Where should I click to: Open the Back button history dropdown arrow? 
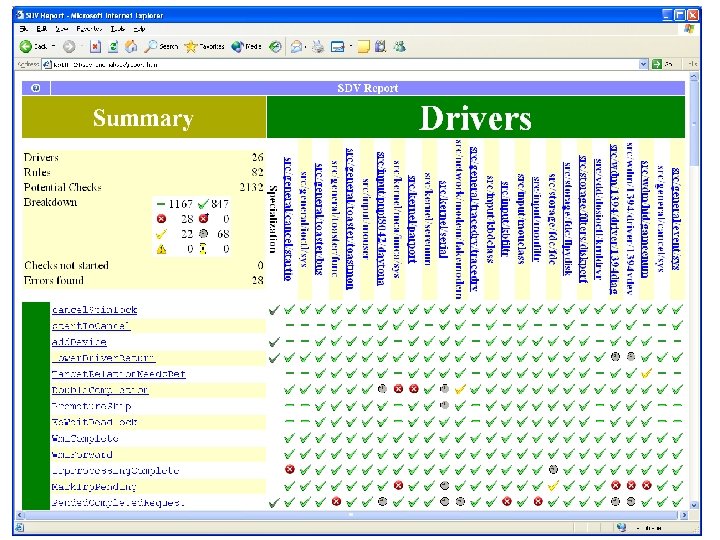[x=54, y=46]
